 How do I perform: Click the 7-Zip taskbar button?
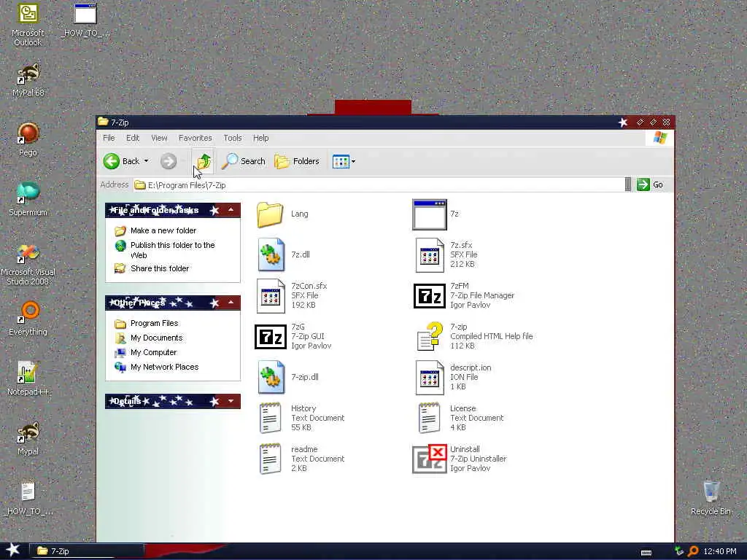point(87,551)
